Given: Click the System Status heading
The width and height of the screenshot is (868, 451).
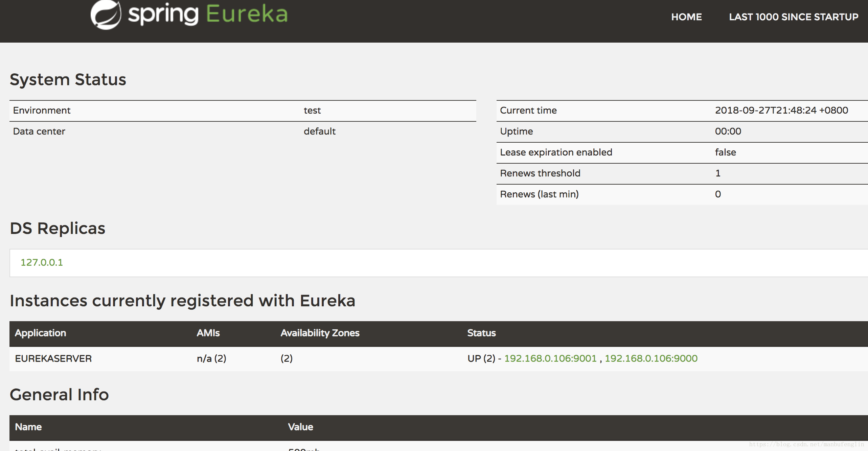Looking at the screenshot, I should 68,80.
